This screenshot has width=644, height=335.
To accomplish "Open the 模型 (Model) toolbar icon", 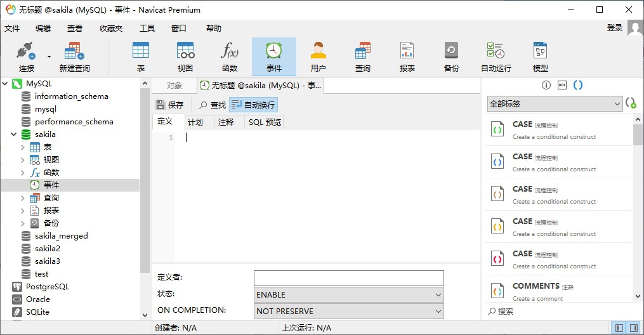I will tap(540, 56).
